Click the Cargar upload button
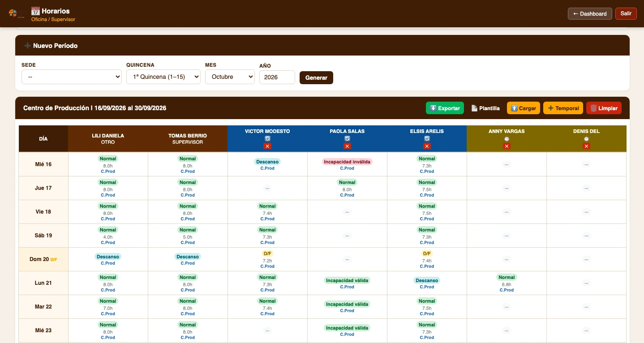Viewport: 644px width, 343px height. [x=524, y=108]
